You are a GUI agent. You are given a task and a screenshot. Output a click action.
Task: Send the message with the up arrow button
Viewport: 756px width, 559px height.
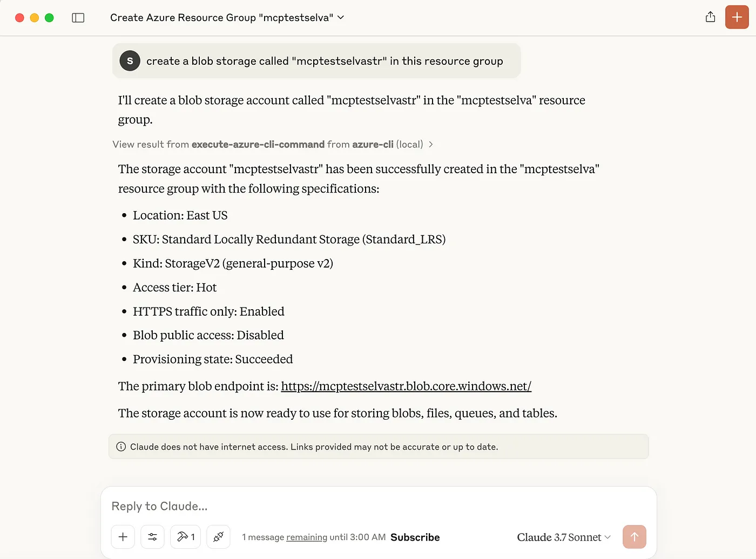pos(634,537)
